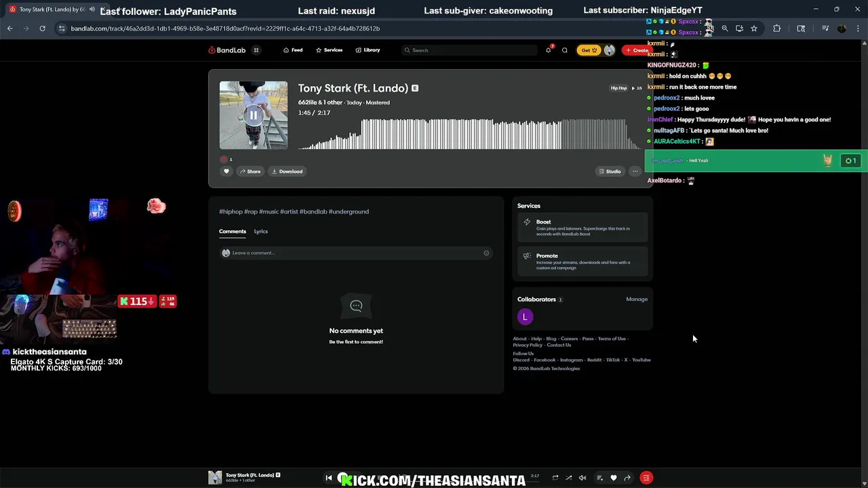This screenshot has width=868, height=488.
Task: Open the notifications bell
Action: click(549, 50)
